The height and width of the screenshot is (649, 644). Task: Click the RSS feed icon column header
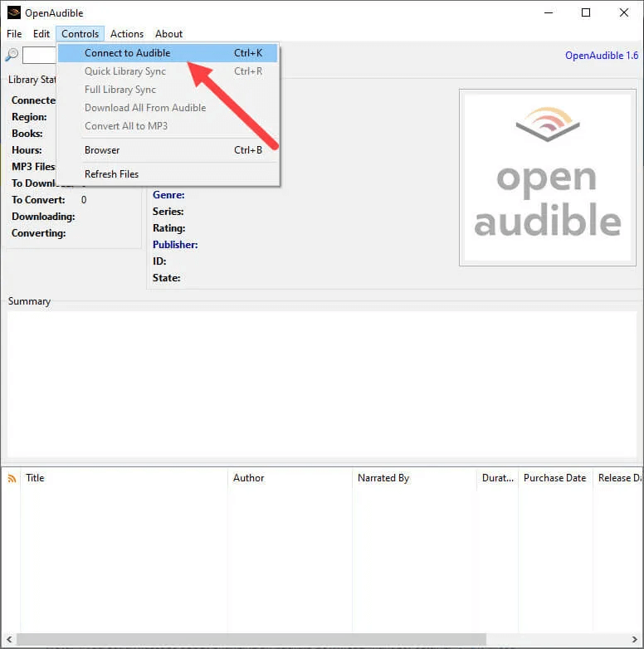12,478
